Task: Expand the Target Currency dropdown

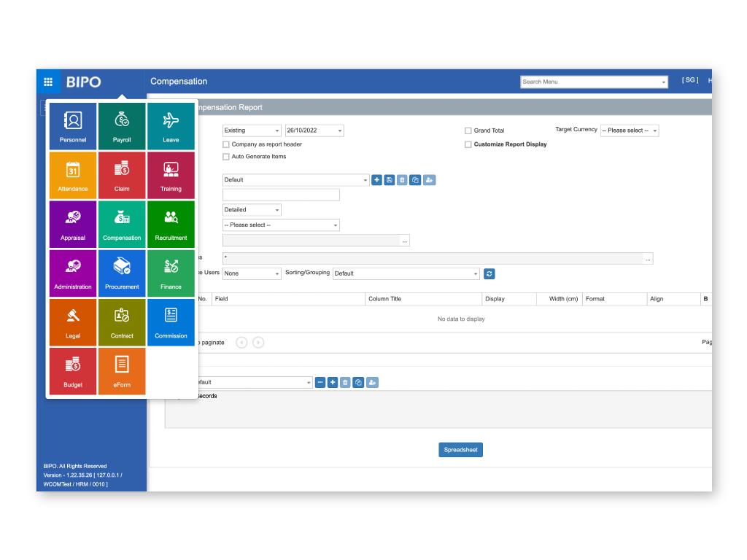Action: click(x=630, y=131)
